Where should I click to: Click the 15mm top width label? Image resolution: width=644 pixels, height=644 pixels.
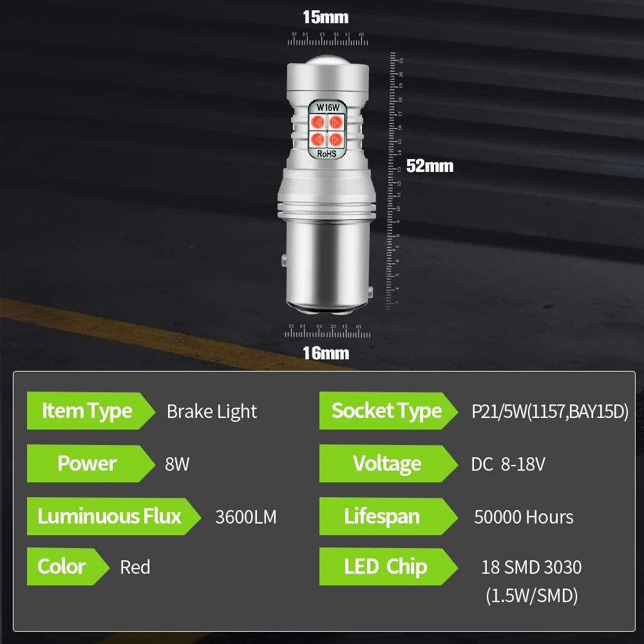326,17
